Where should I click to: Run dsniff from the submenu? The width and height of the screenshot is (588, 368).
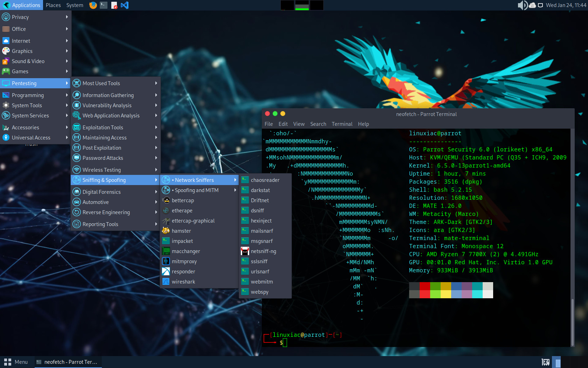pyautogui.click(x=265, y=211)
